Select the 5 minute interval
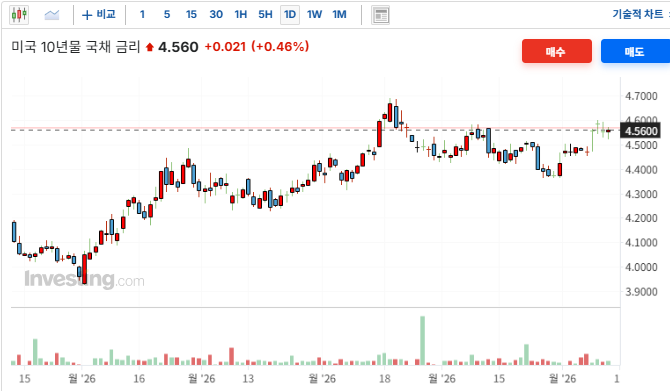Screen dimensions: 670x391 tap(167, 15)
